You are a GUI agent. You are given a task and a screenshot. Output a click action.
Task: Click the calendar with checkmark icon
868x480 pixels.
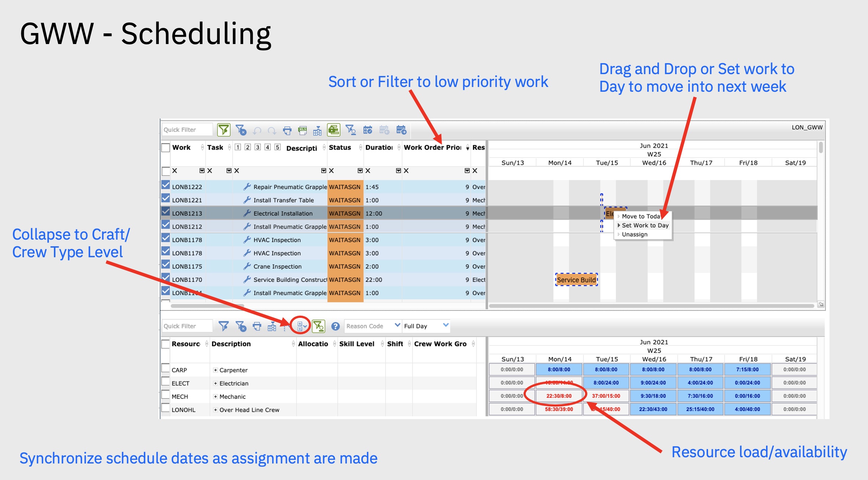coord(368,130)
